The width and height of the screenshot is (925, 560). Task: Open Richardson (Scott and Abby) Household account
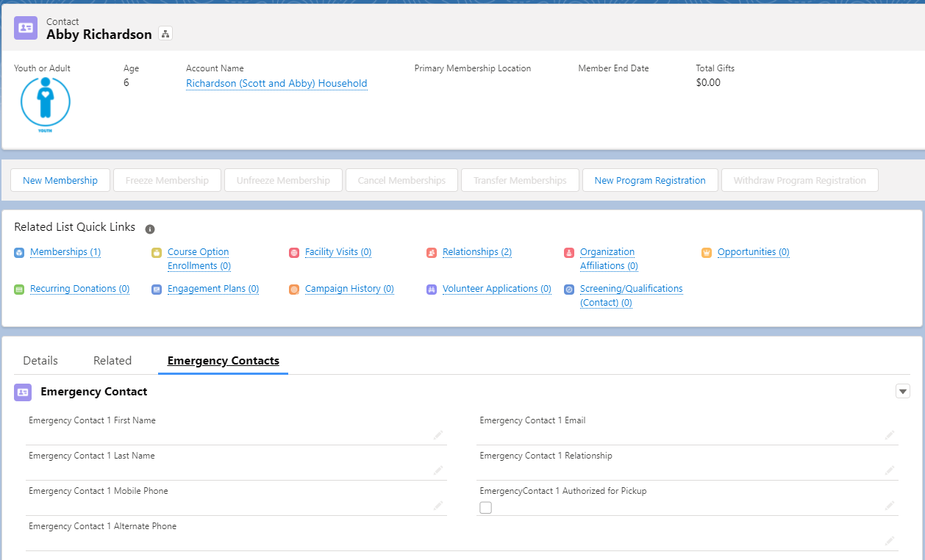276,83
